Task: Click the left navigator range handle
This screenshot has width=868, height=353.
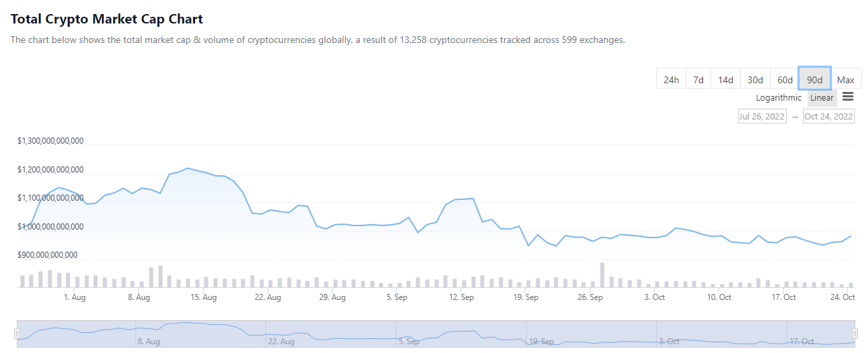Action: click(x=17, y=334)
